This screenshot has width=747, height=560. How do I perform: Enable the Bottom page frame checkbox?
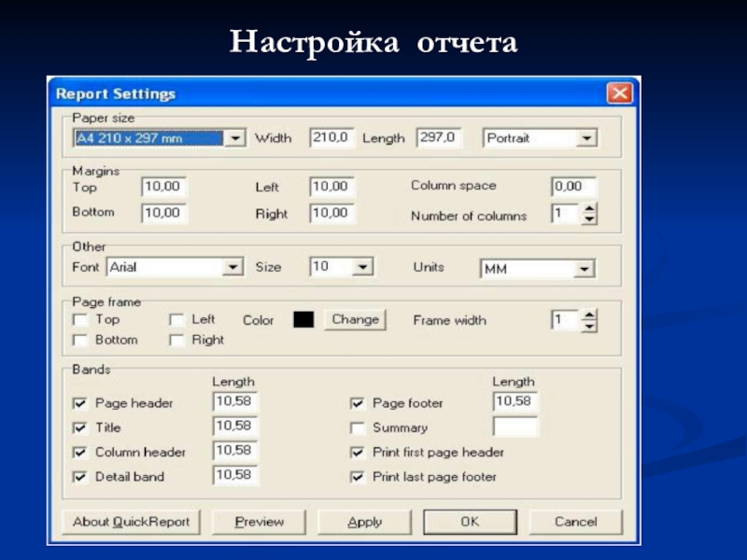[80, 340]
